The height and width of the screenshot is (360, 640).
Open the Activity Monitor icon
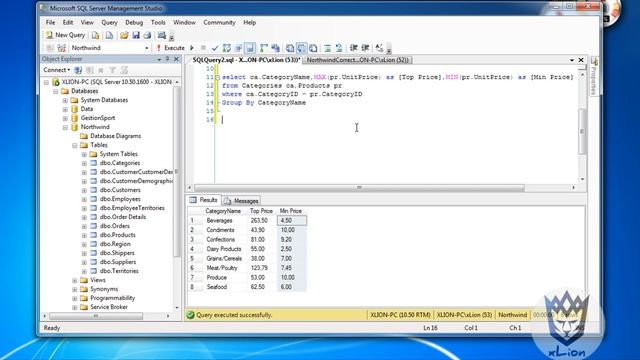tap(162, 36)
